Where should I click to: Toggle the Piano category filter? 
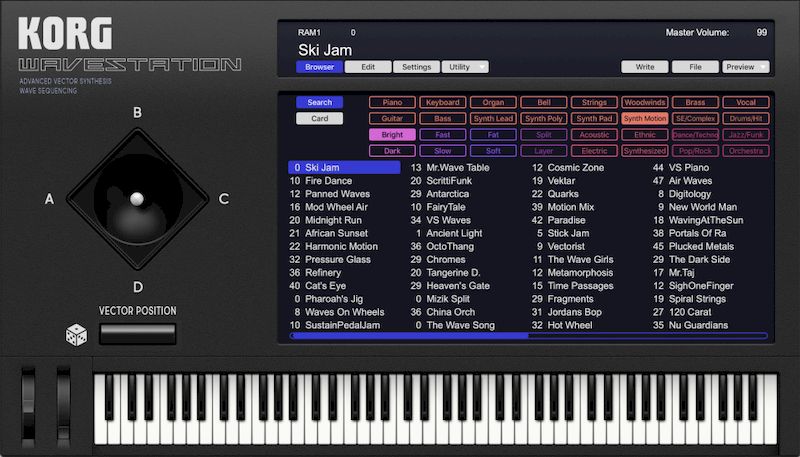(392, 103)
